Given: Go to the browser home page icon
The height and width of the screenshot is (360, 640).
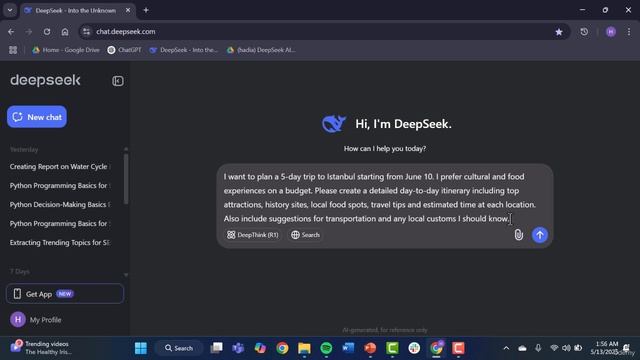Looking at the screenshot, I should [64, 31].
